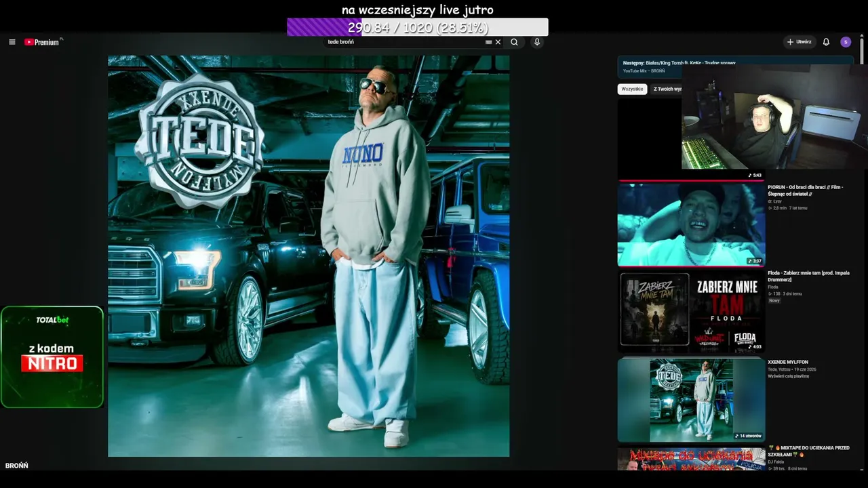Viewport: 868px width, 488px height.
Task: Click 'Wyświetl całą playlistę' link
Action: 788,376
